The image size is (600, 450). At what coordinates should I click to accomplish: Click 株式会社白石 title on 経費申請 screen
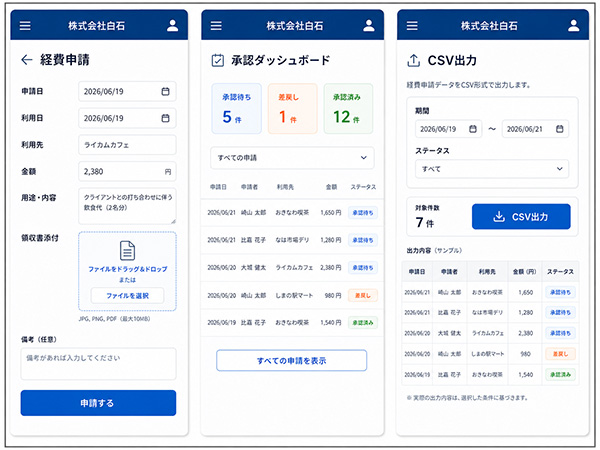(x=96, y=26)
